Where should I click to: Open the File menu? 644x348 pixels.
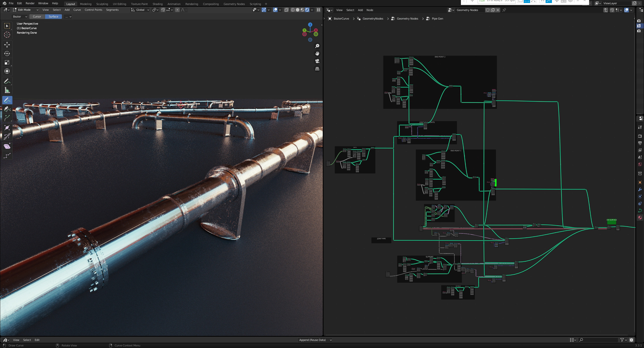click(x=11, y=3)
